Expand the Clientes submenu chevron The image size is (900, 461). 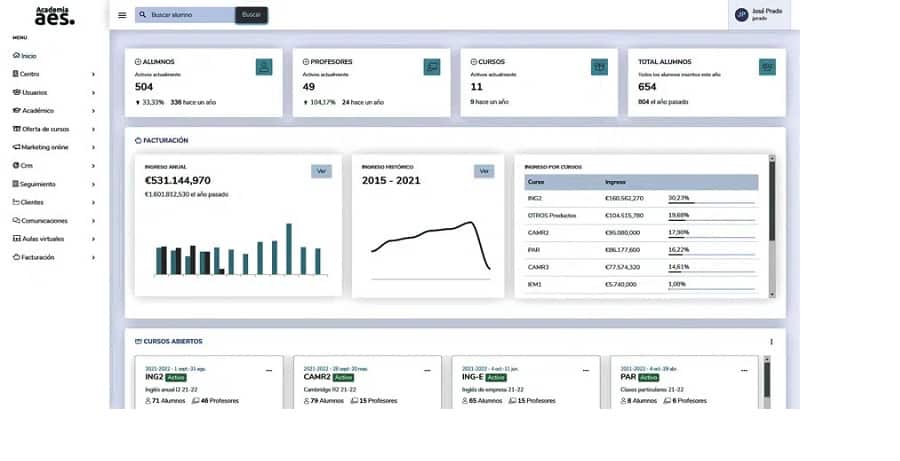93,203
